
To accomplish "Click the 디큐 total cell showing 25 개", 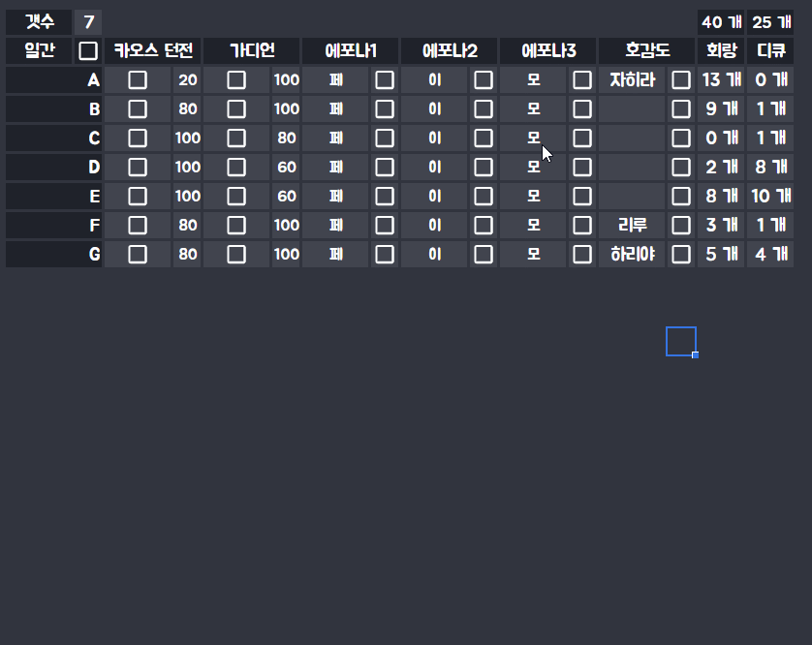I will pos(770,22).
